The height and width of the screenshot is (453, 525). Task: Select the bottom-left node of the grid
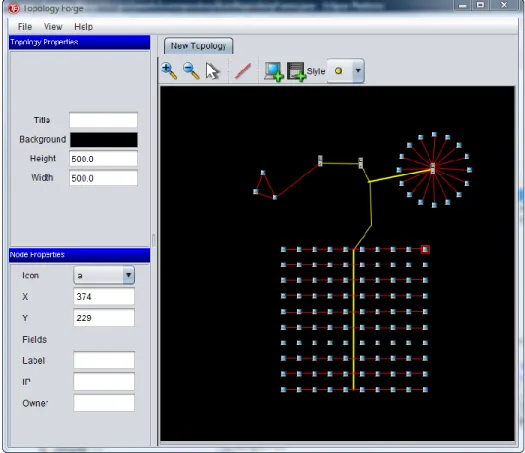284,389
